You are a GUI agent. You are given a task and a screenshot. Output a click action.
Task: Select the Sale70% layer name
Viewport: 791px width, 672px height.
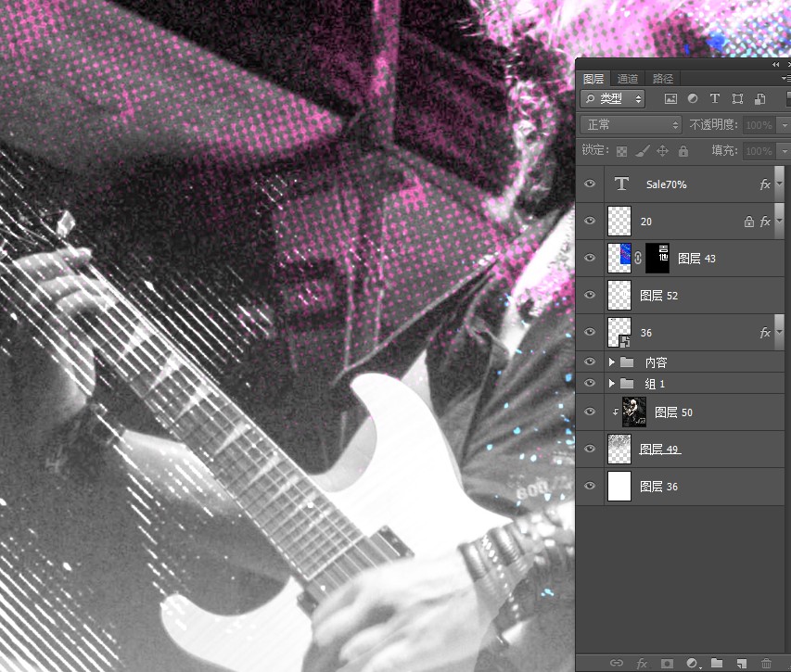coord(667,184)
